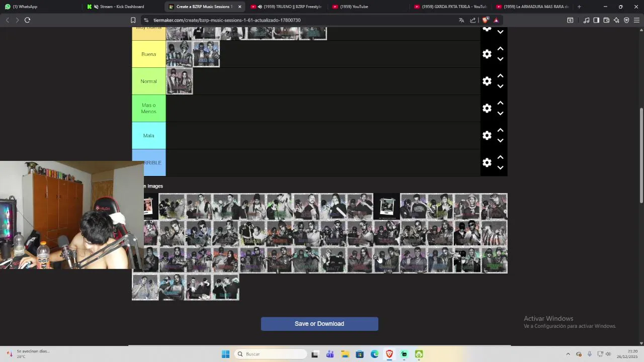Move the Buena tier up
Image resolution: width=644 pixels, height=362 pixels.
500,49
